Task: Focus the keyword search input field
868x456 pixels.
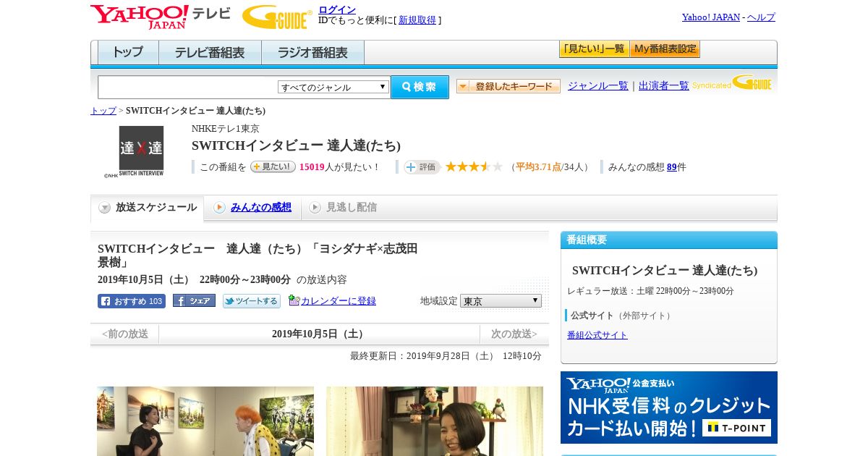Action: (188, 87)
